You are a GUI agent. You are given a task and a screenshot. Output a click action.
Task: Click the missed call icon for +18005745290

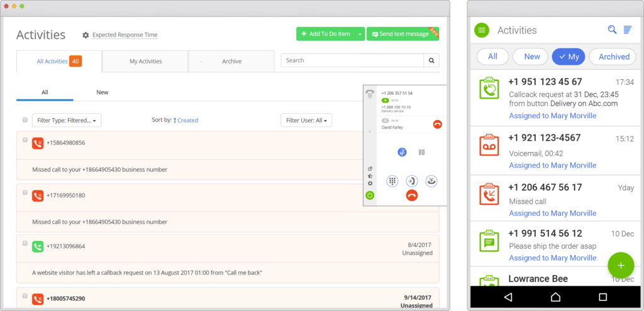pyautogui.click(x=38, y=299)
